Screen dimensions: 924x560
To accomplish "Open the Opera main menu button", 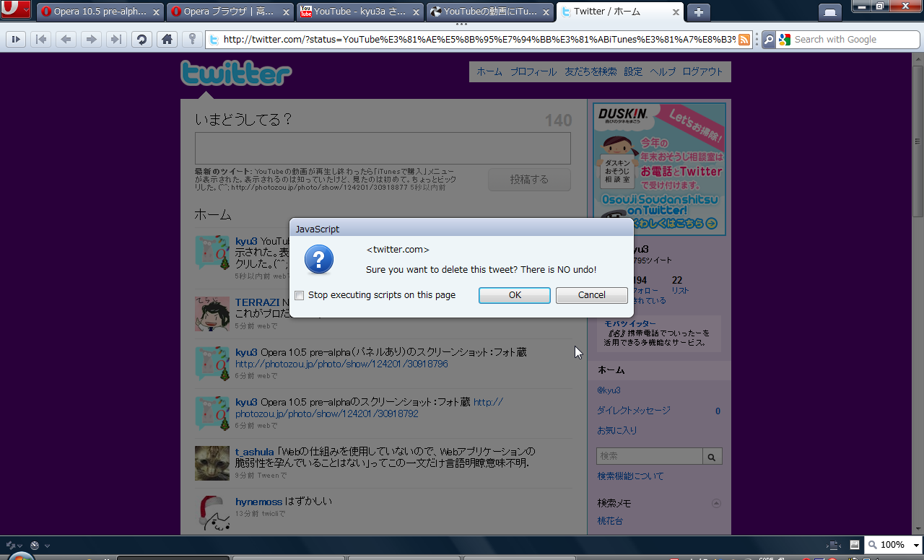I will tap(15, 9).
